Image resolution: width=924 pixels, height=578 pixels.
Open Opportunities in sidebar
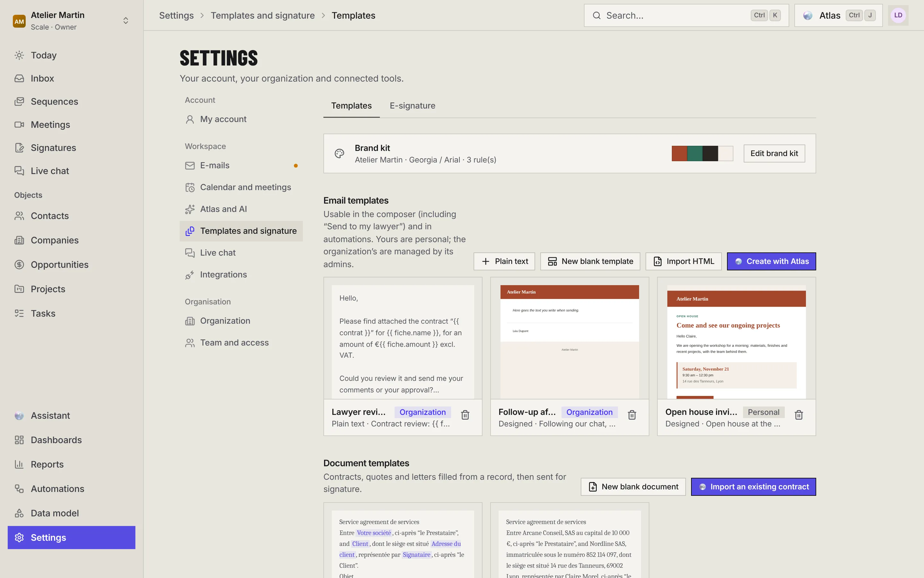(x=72, y=265)
